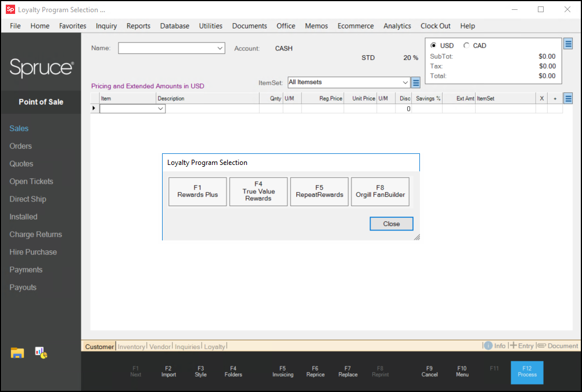Close the Loyalty Program Selection dialog
The height and width of the screenshot is (392, 582).
coord(391,224)
